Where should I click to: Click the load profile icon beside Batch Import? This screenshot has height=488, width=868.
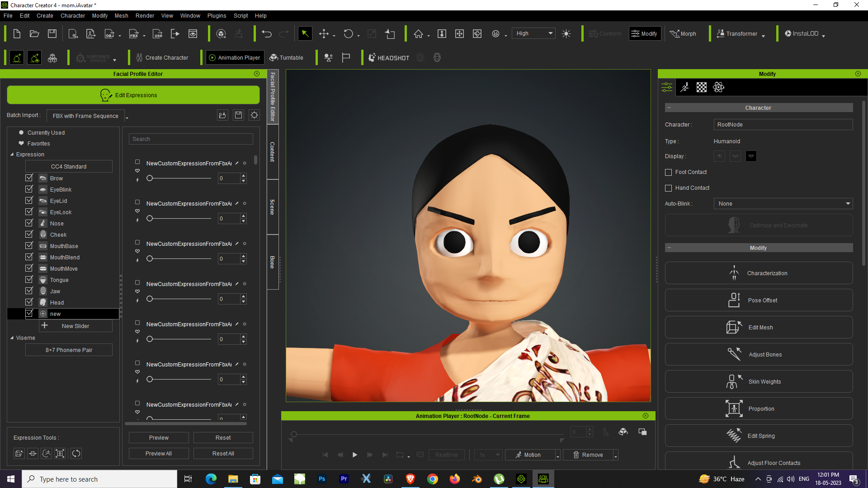click(x=222, y=115)
